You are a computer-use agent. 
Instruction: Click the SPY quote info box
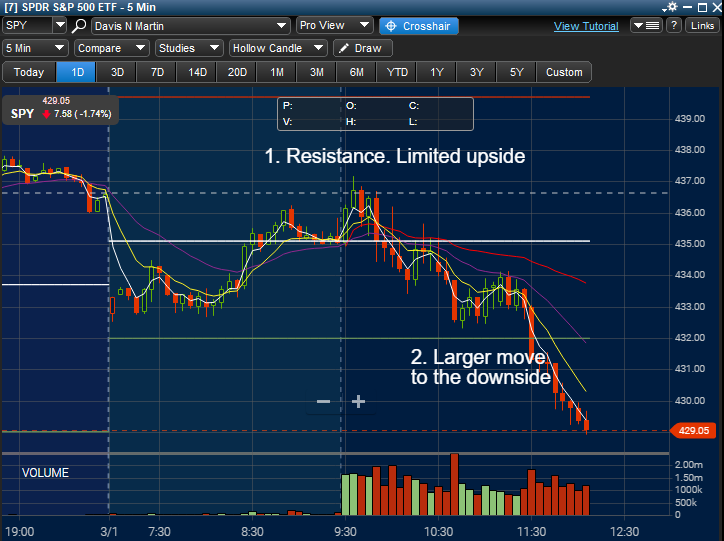click(60, 109)
